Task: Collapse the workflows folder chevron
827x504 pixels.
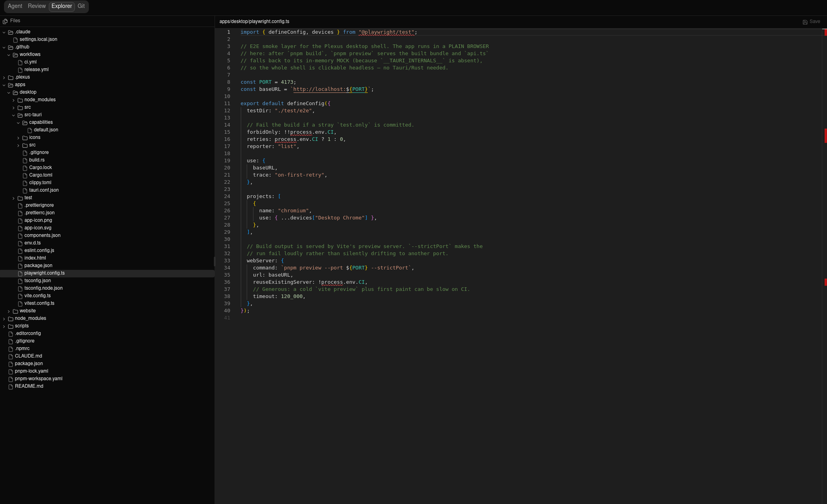Action: pos(9,55)
